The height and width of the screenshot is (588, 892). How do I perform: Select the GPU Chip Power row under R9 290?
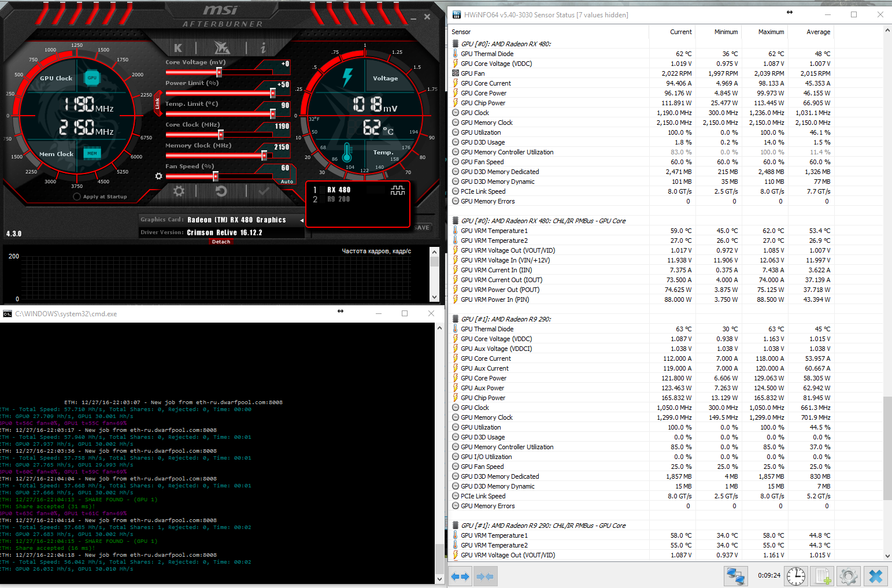(642, 398)
